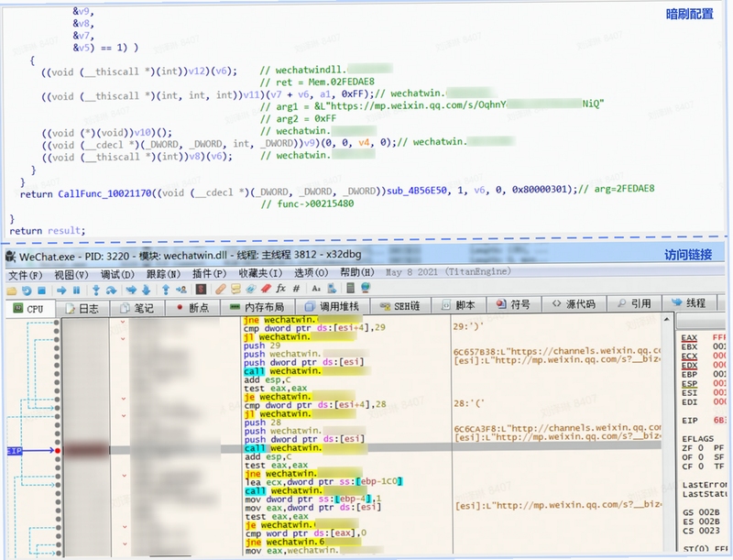Open the functions fx icon
The width and height of the screenshot is (733, 560).
(280, 290)
